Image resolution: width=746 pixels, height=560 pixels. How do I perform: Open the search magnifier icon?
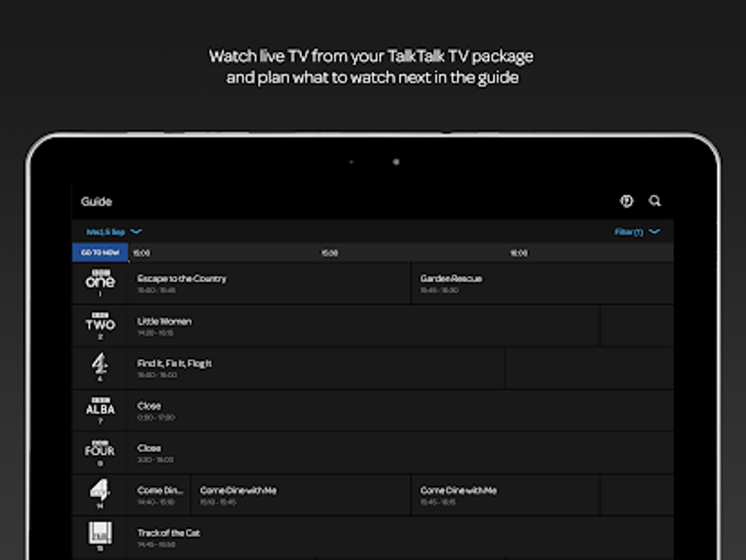(656, 200)
